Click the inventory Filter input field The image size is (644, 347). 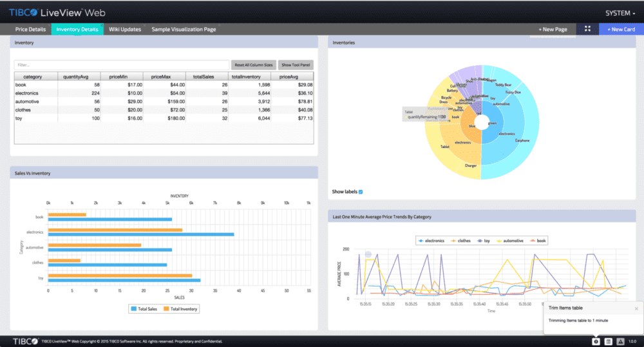point(122,65)
